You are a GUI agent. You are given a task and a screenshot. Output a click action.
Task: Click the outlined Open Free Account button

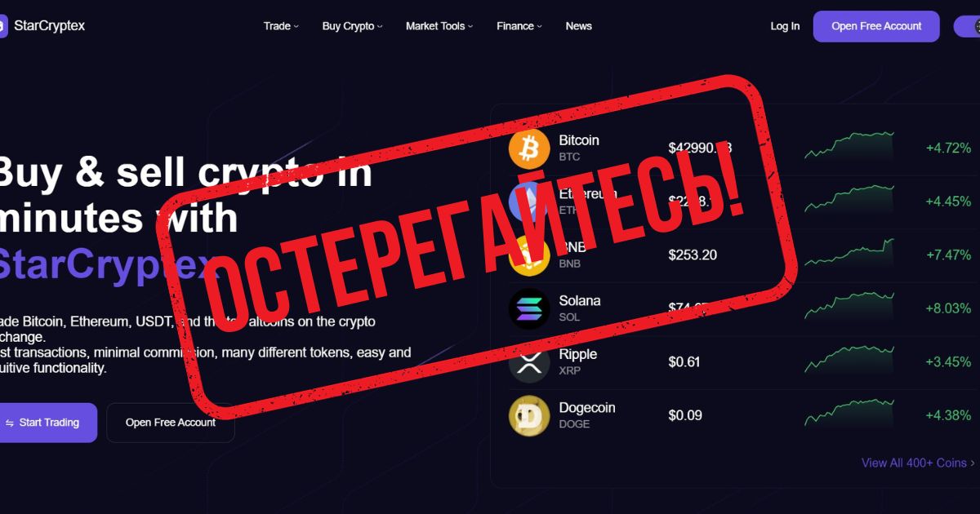point(171,423)
